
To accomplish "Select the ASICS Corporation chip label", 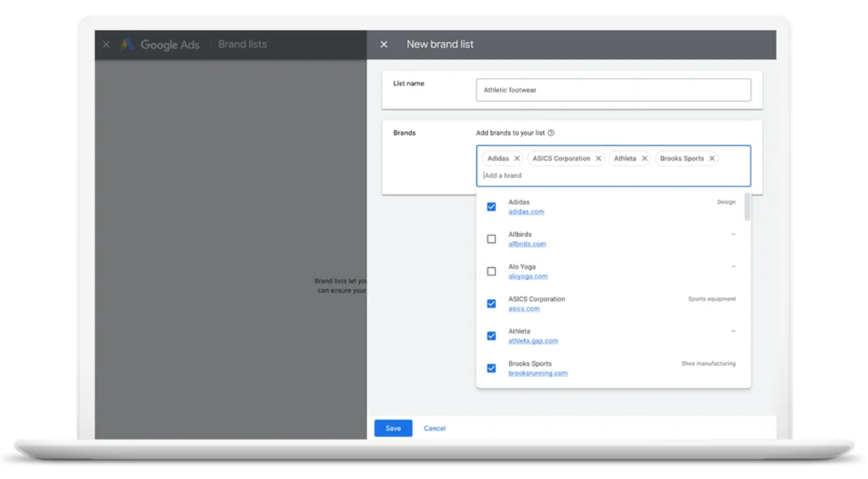I will click(561, 159).
